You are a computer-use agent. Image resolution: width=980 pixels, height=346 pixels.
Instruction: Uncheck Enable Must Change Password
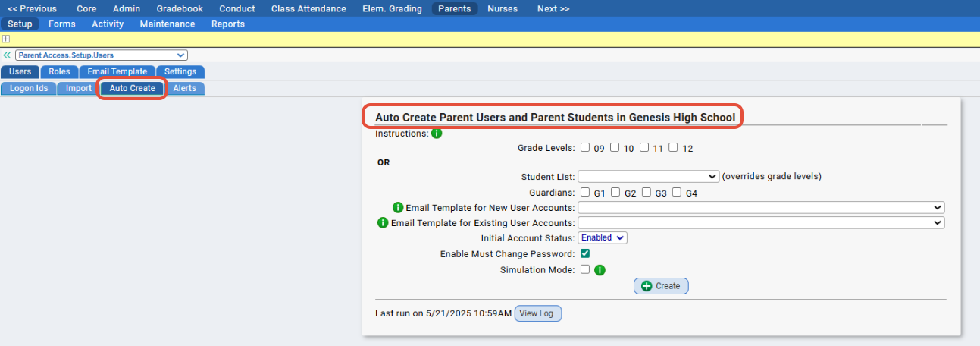click(x=585, y=253)
